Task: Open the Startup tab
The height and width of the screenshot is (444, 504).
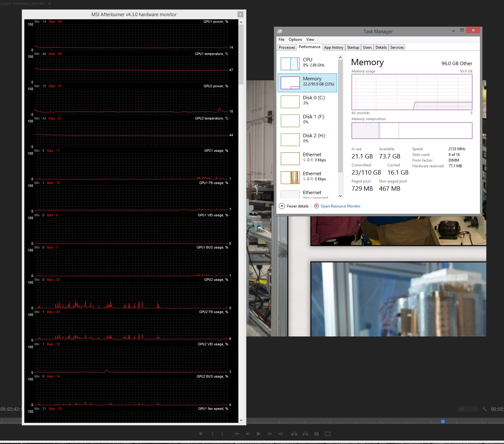Action: point(353,47)
